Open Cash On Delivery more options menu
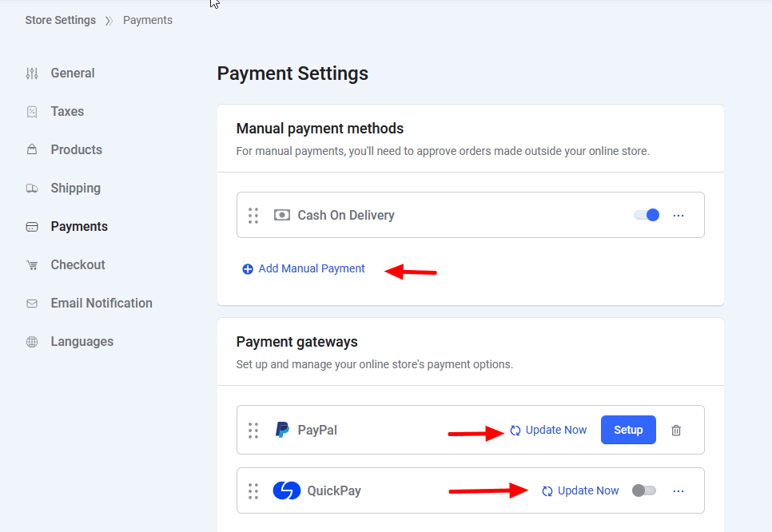772x532 pixels. [678, 215]
